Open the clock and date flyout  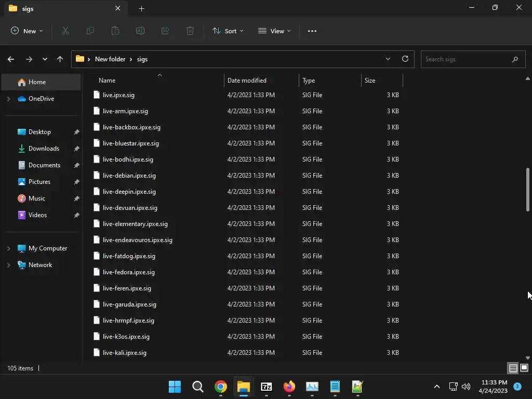(495, 387)
